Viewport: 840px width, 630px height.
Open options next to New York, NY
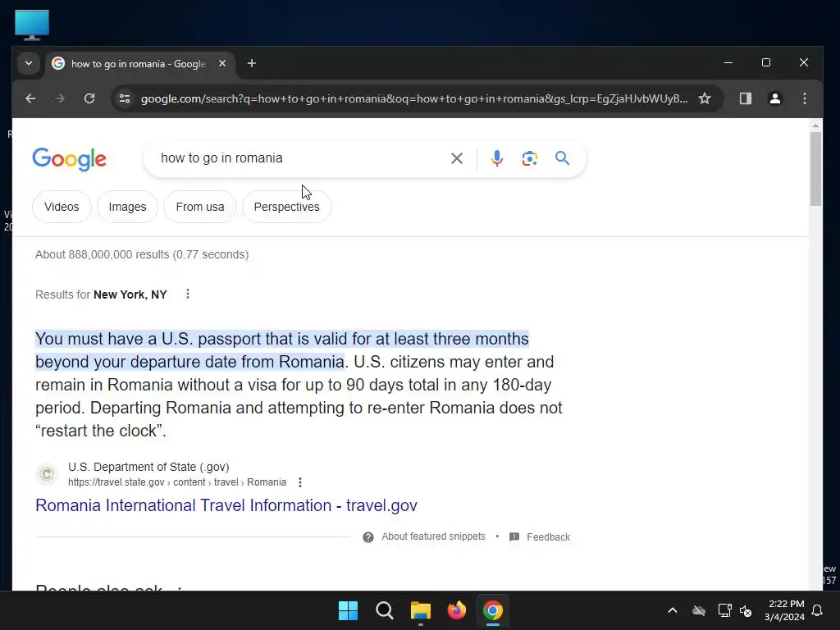(188, 294)
